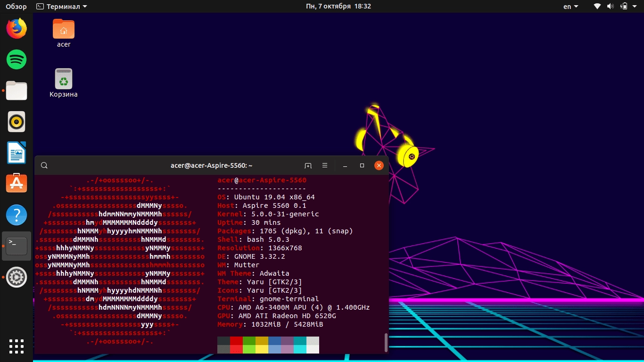The width and height of the screenshot is (644, 362).
Task: Click the WM Theme: Adwaita line
Action: (x=253, y=273)
